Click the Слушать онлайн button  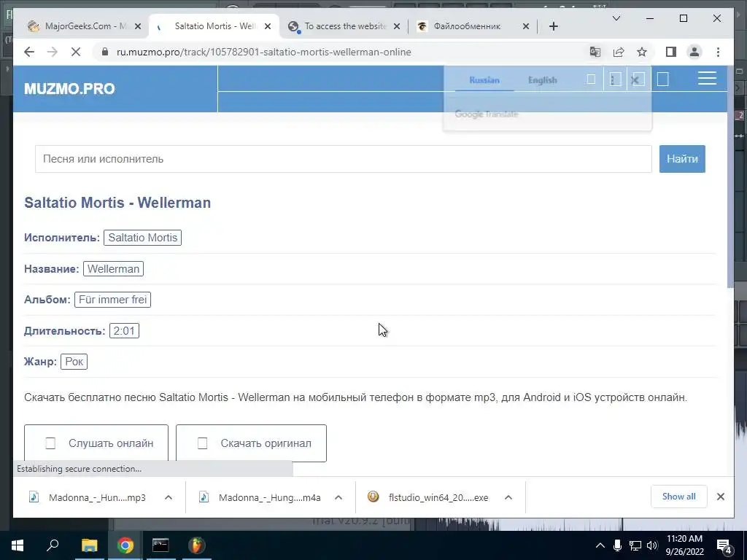coord(96,443)
